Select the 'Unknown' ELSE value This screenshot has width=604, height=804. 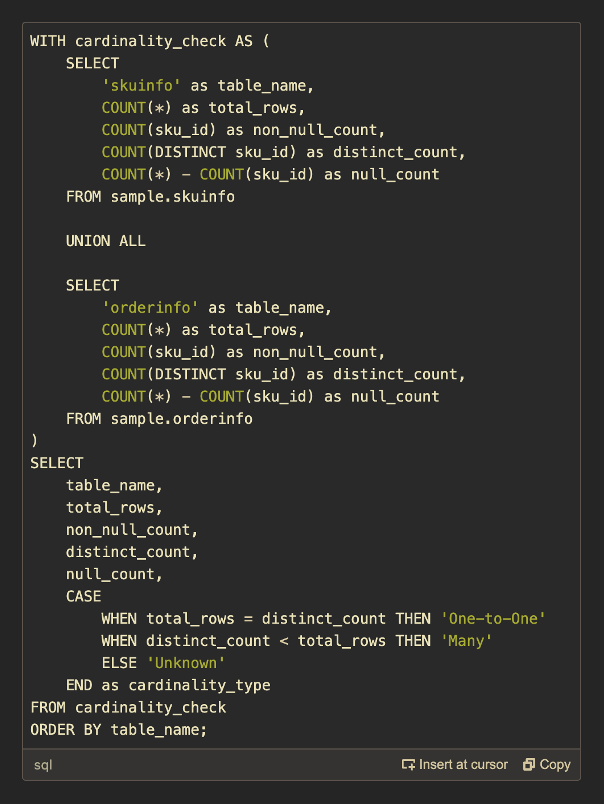[187, 662]
